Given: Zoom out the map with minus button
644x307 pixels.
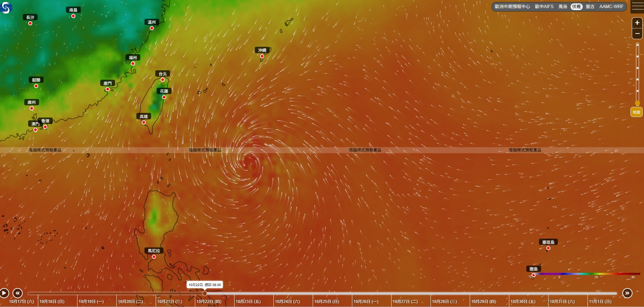Looking at the screenshot, I should tap(637, 33).
